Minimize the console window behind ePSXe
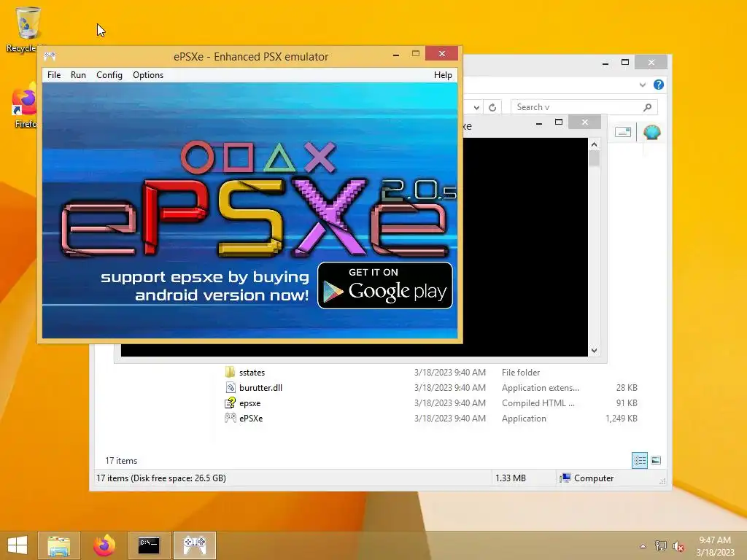Image resolution: width=747 pixels, height=560 pixels. [x=539, y=123]
